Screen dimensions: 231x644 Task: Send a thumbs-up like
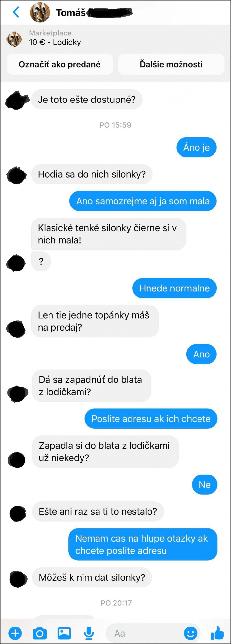pyautogui.click(x=217, y=633)
